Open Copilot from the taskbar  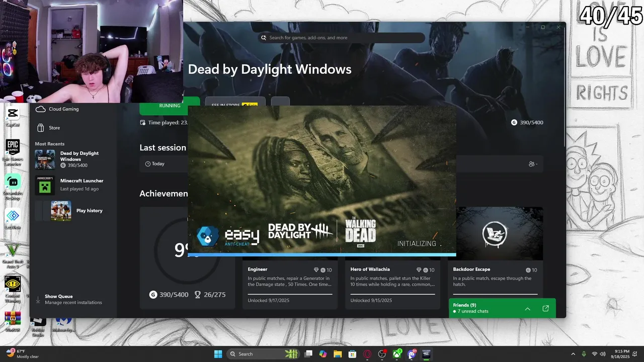[x=323, y=354]
